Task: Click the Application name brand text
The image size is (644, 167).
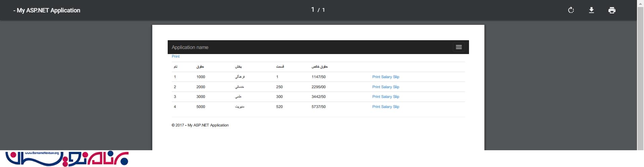Action: [190, 47]
